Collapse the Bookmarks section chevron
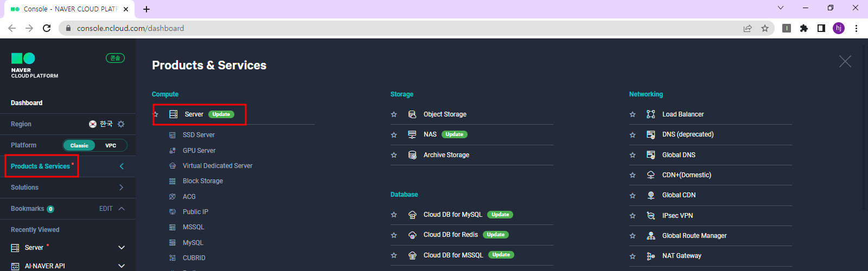The image size is (868, 271). pos(122,209)
